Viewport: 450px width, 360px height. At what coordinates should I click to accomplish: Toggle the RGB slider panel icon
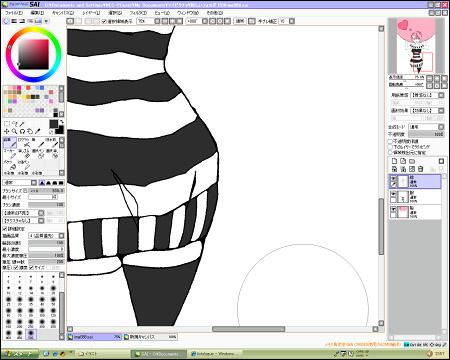(x=14, y=21)
